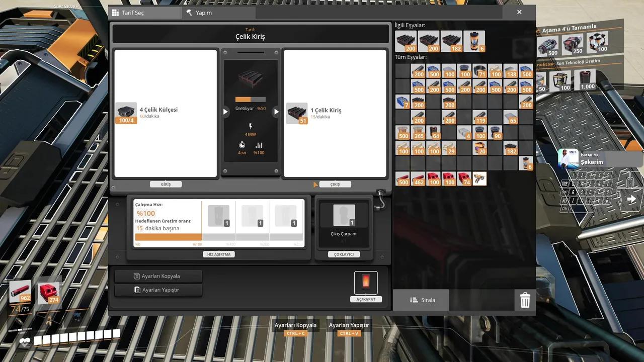Click the HIZ AŞIRTMA label
644x362 pixels.
[x=219, y=254]
